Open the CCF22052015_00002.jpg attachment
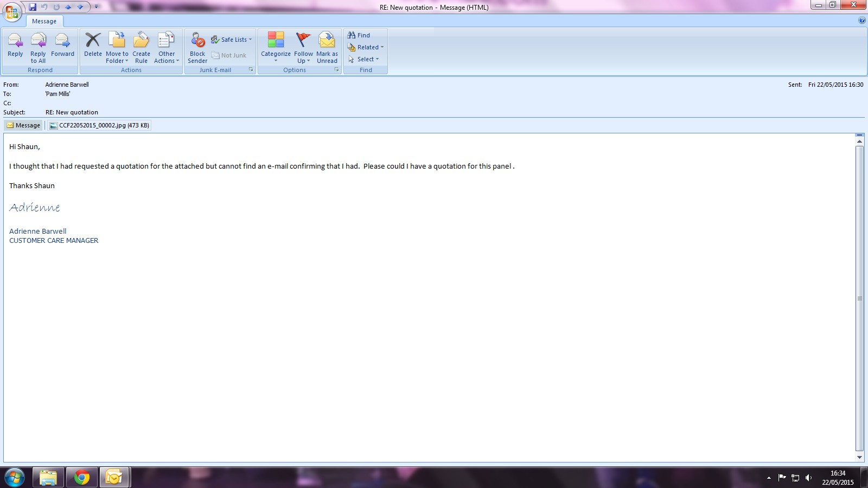The image size is (868, 488). 99,125
